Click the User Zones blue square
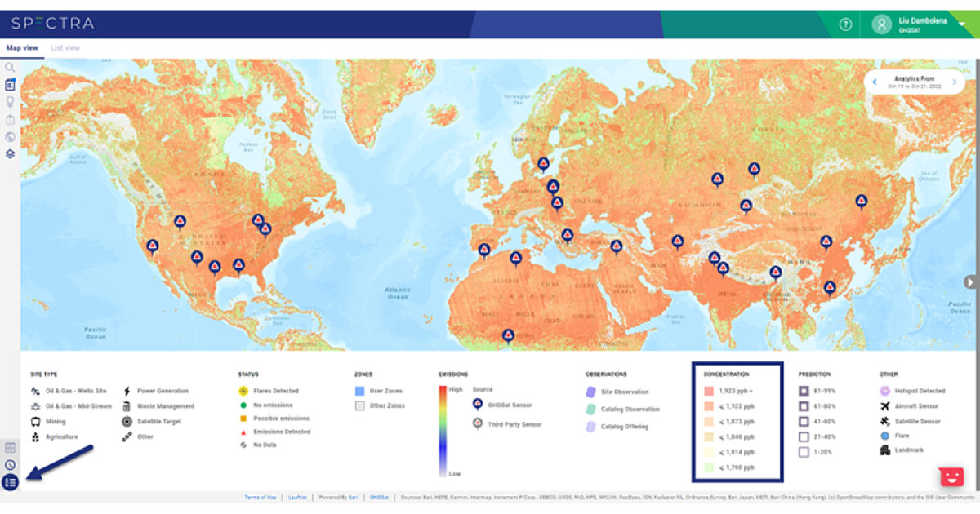Screen dimensions: 980x514 pyautogui.click(x=359, y=391)
